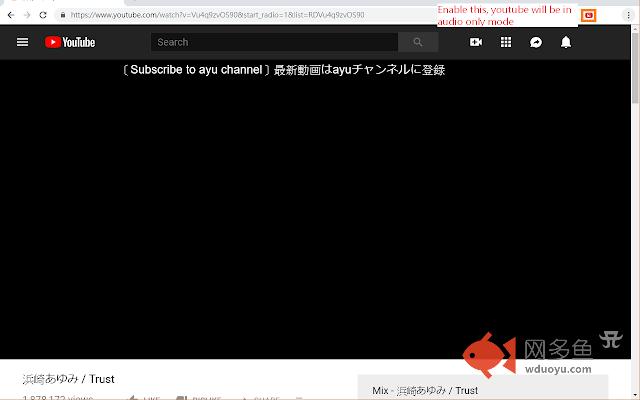Open the YouTube hamburger guide menu
This screenshot has height=400, width=640.
pyautogui.click(x=22, y=42)
